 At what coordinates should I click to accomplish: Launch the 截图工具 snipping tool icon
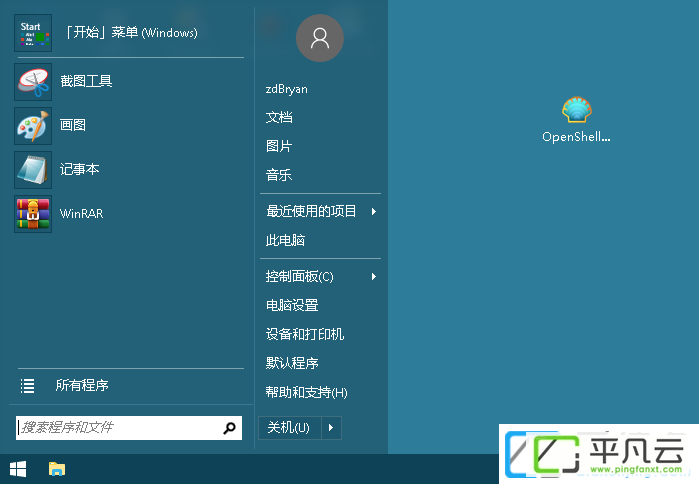click(33, 82)
